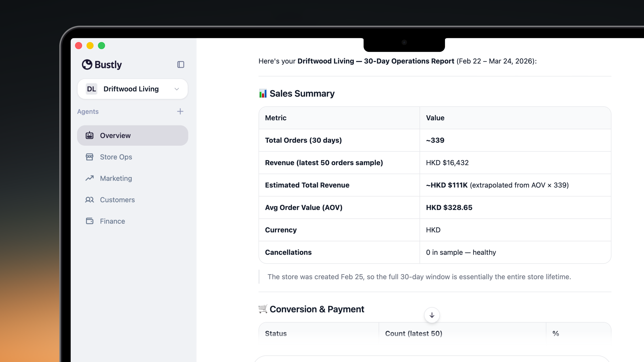Click the Finance wallet icon

(x=89, y=221)
